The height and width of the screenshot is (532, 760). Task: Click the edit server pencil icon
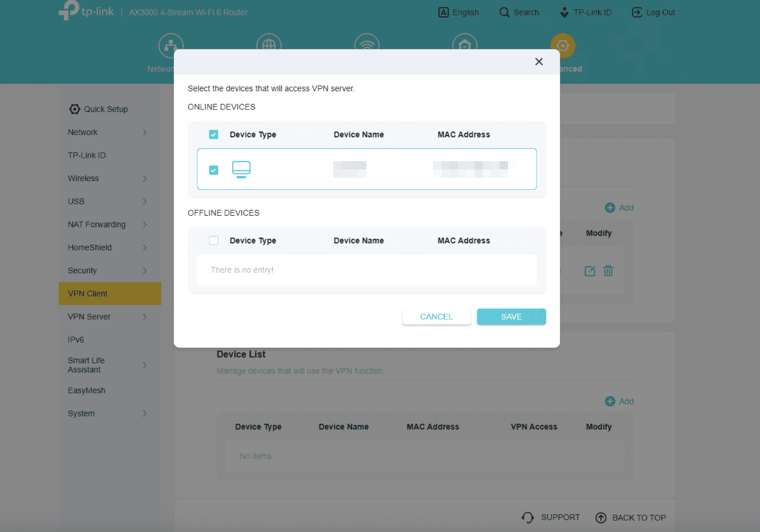[x=590, y=271]
